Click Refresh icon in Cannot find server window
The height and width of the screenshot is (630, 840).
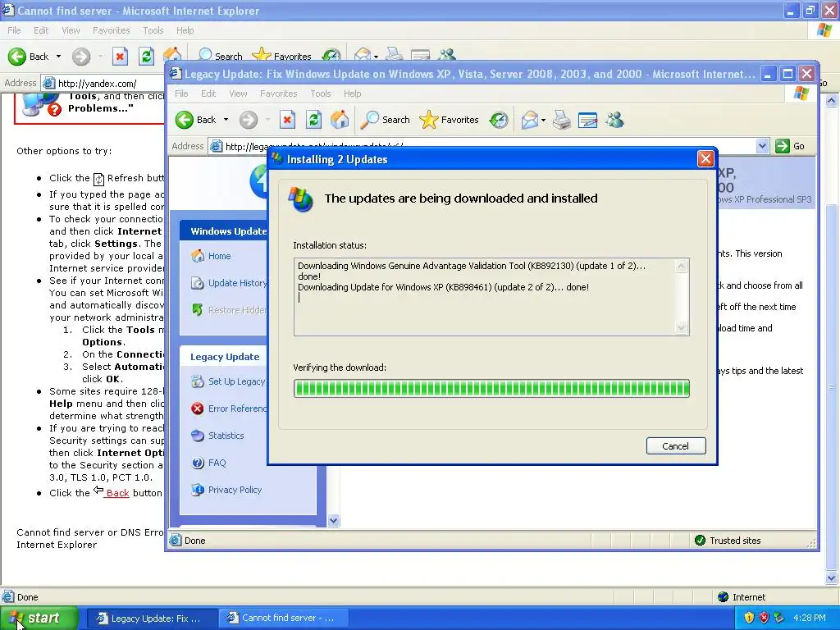[146, 57]
